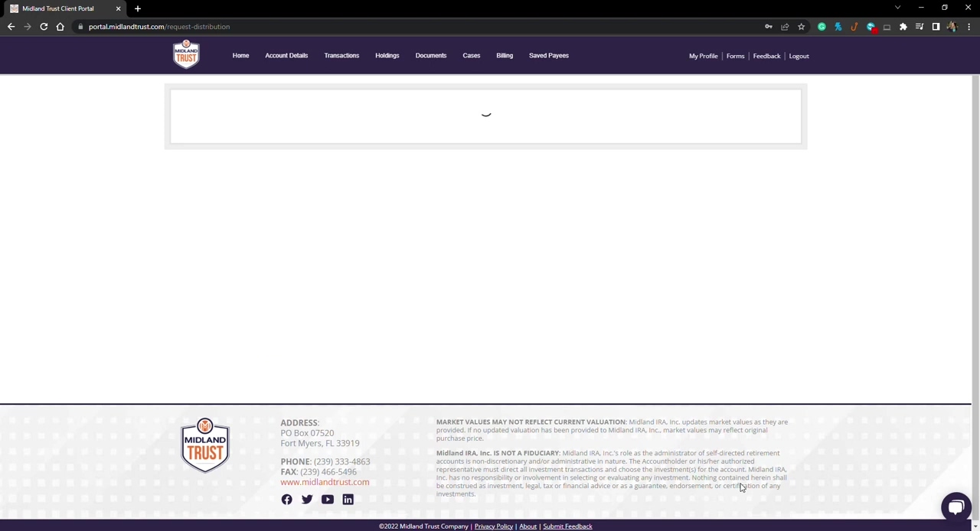Navigate to the Holdings page
Image resolution: width=980 pixels, height=531 pixels.
click(387, 56)
